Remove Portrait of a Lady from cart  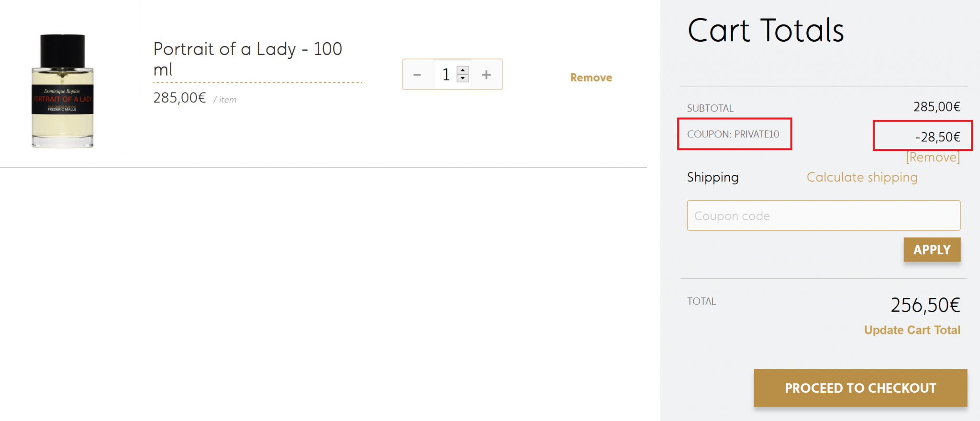point(591,78)
